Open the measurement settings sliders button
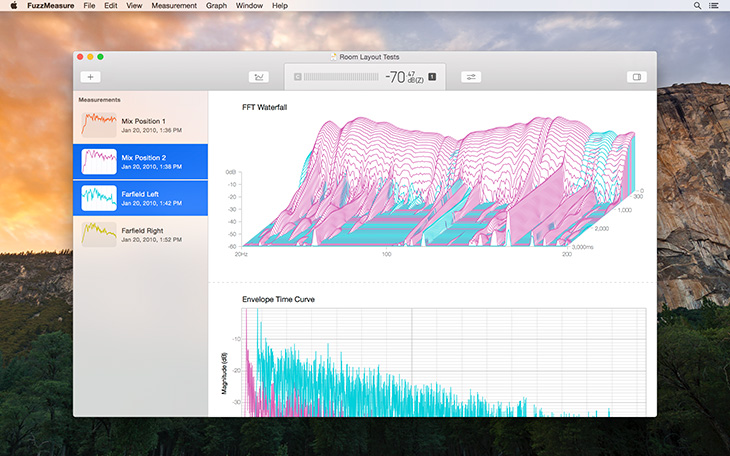This screenshot has height=456, width=730. coord(471,77)
